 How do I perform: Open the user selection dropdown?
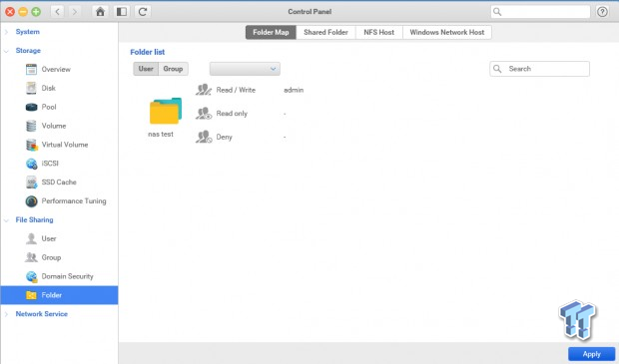[245, 69]
